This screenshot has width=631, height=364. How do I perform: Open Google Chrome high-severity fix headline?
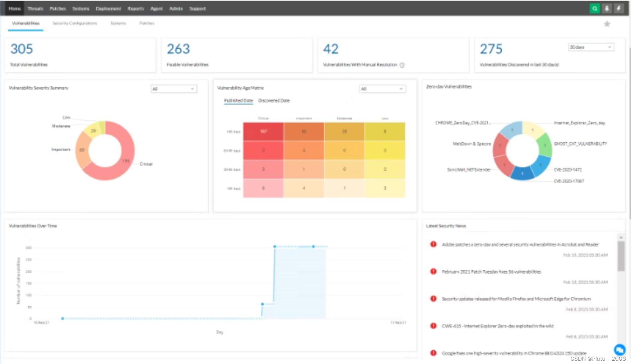(x=514, y=353)
